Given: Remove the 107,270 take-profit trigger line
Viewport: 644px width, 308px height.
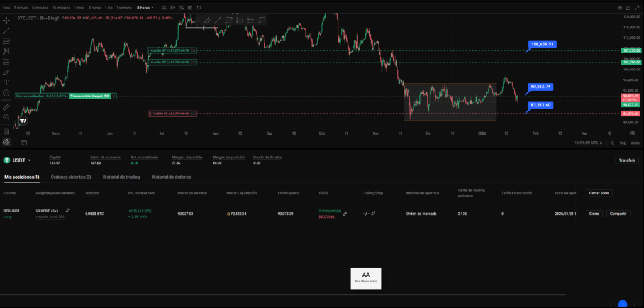Looking at the screenshot, I should coord(194,50).
